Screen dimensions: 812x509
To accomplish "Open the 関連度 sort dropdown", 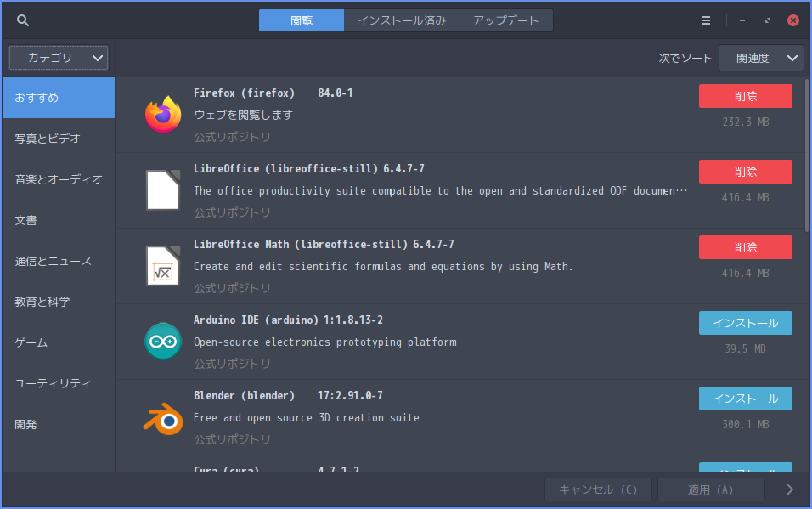I will point(761,58).
